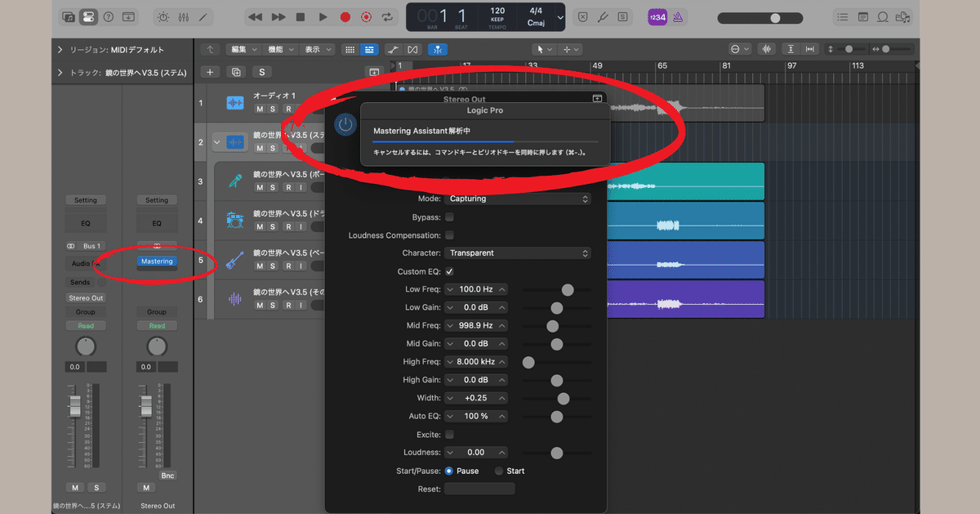Viewport: 980px width, 514px height.
Task: Open the Mode Capturing dropdown
Action: tap(518, 199)
